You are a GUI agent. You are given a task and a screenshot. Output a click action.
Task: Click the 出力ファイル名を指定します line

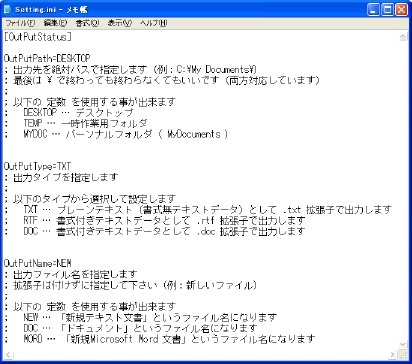tap(71, 274)
